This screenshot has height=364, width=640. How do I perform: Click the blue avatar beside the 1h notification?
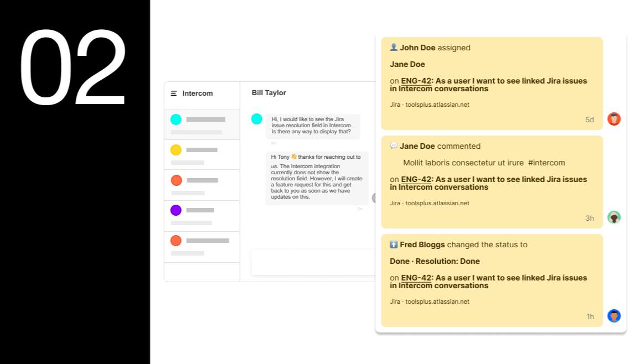point(613,316)
